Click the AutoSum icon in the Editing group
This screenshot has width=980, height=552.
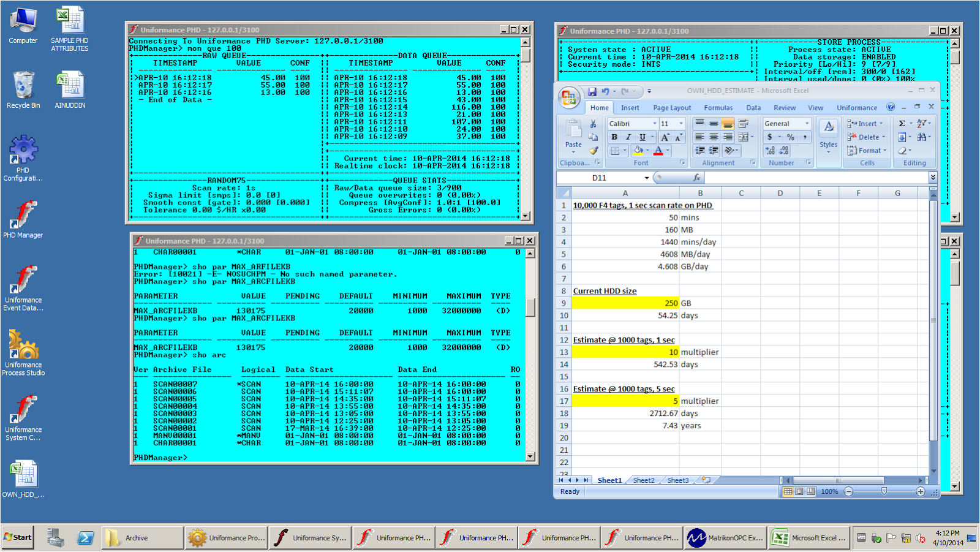click(902, 123)
